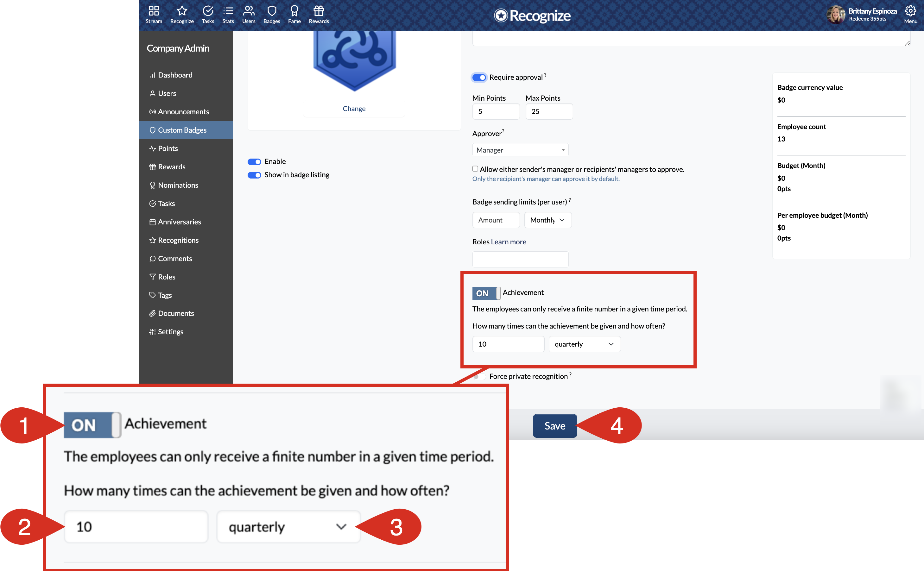The width and height of the screenshot is (924, 571).
Task: Click the Badge sending limits help mark
Action: (x=570, y=199)
